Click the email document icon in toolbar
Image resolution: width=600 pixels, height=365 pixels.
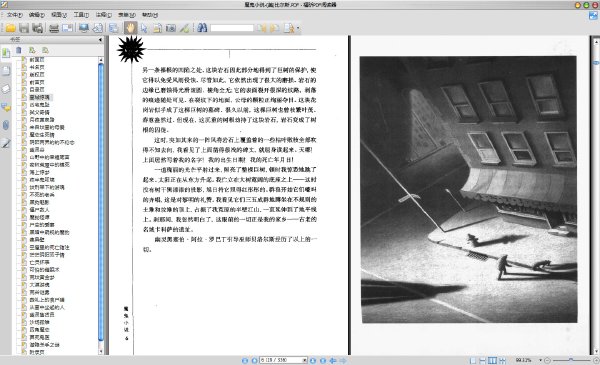click(68, 28)
